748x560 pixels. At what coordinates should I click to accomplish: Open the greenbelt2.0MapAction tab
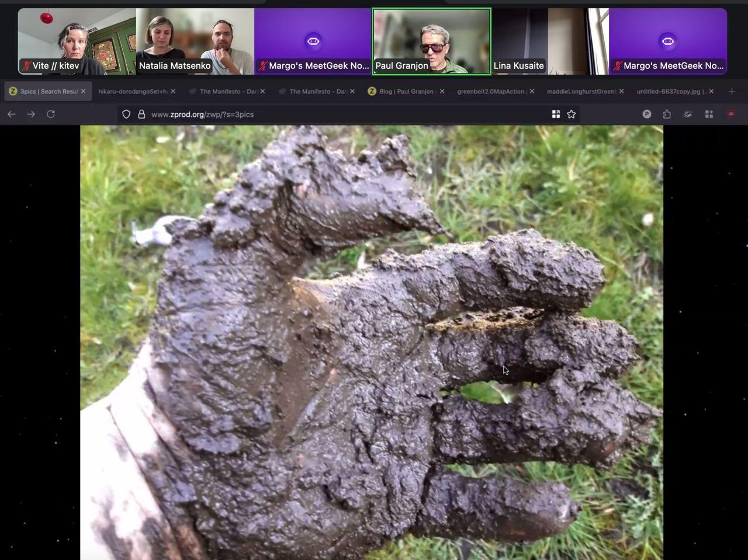[x=491, y=92]
